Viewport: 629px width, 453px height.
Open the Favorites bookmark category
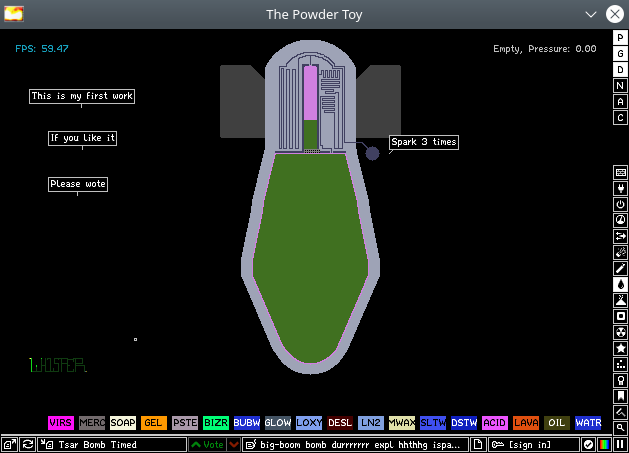pos(620,396)
